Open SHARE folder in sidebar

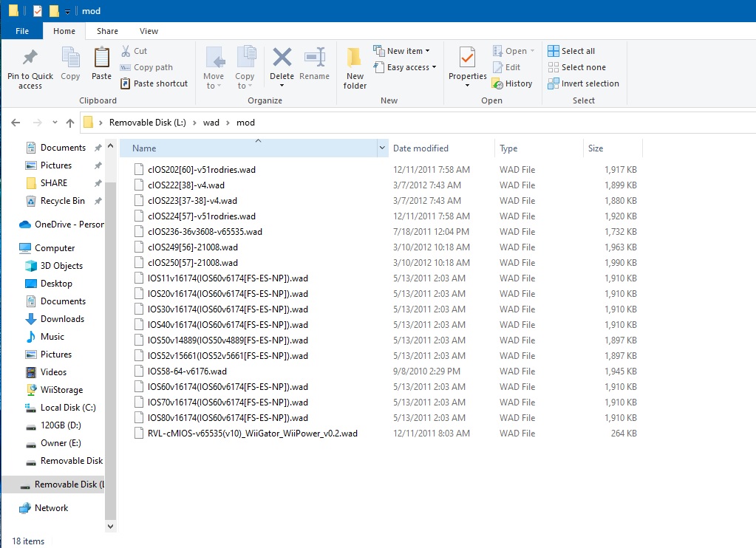pyautogui.click(x=53, y=183)
